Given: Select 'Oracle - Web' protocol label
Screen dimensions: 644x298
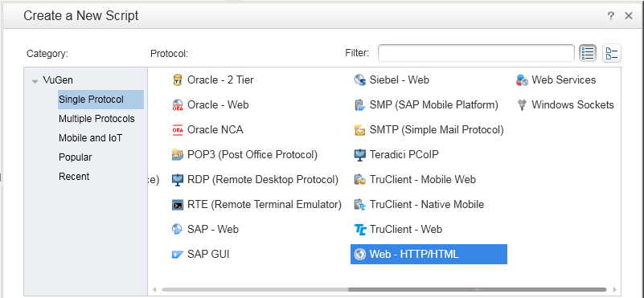Looking at the screenshot, I should coord(218,105).
